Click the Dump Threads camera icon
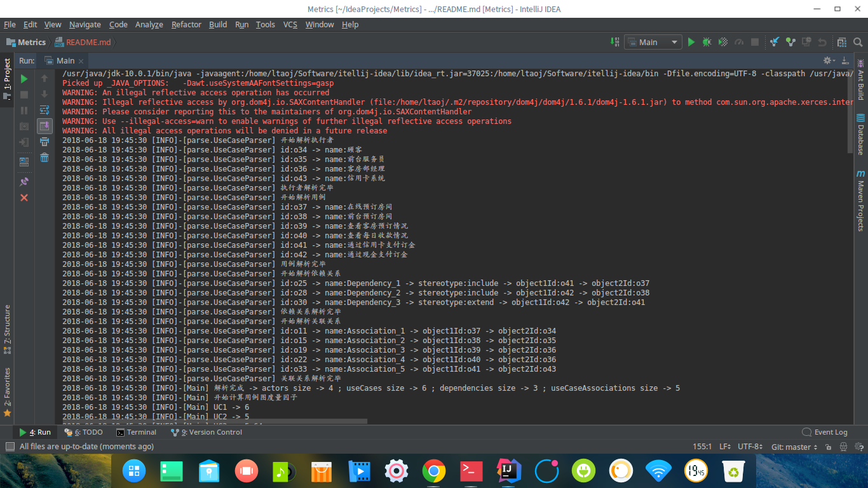 (x=24, y=126)
